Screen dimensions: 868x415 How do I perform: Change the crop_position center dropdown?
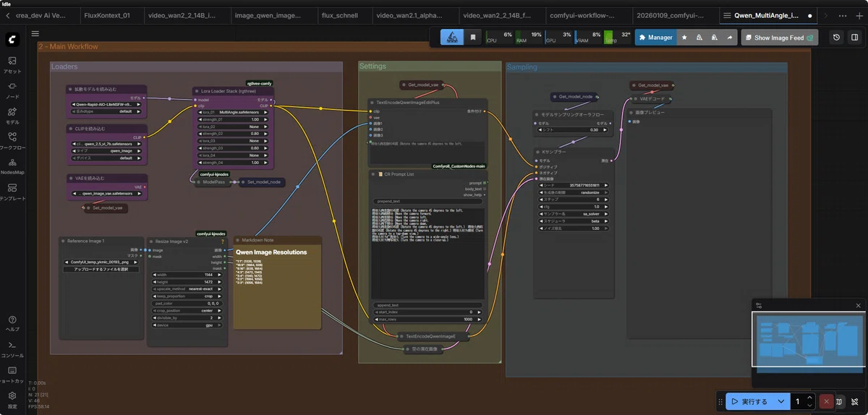click(187, 310)
